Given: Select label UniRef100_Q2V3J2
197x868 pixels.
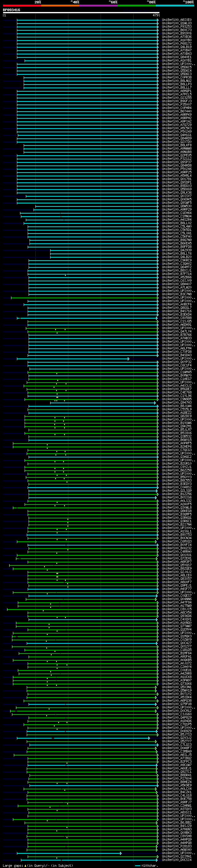Looking at the screenshot, I should [177, 738].
